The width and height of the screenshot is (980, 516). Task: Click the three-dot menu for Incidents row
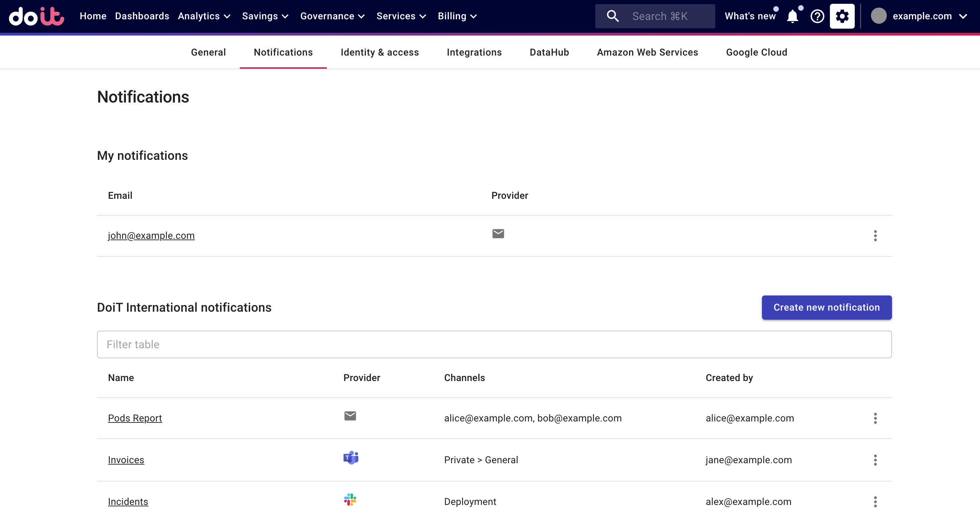coord(876,501)
